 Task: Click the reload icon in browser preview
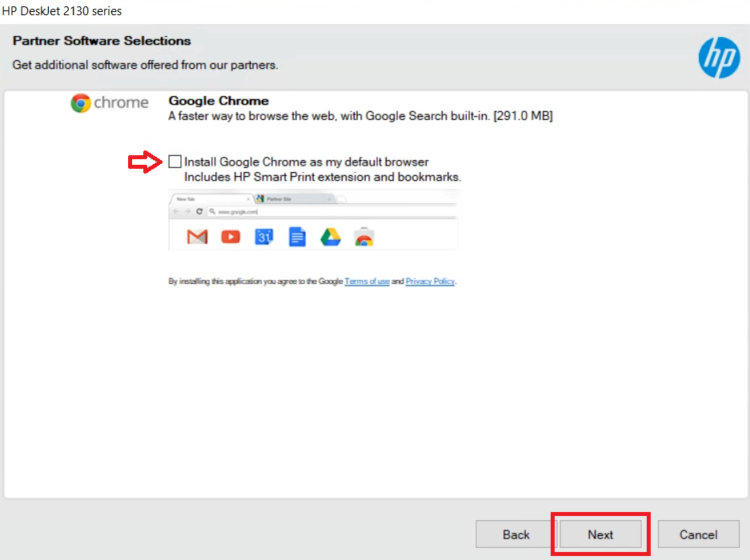[x=199, y=211]
